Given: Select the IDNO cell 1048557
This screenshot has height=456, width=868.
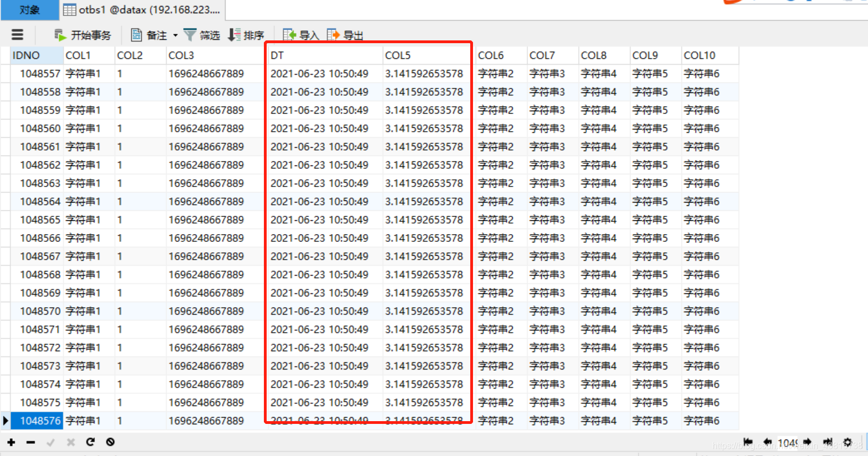Looking at the screenshot, I should tap(36, 74).
